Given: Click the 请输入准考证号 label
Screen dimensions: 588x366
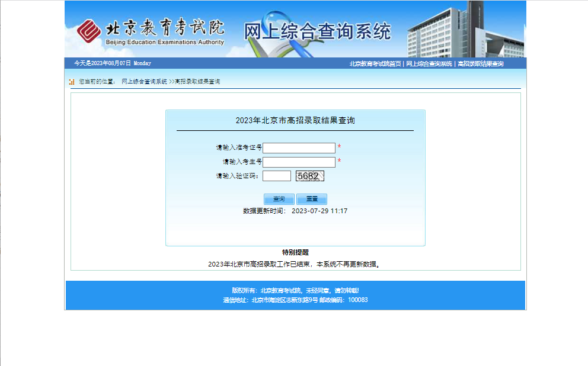Looking at the screenshot, I should [239, 147].
